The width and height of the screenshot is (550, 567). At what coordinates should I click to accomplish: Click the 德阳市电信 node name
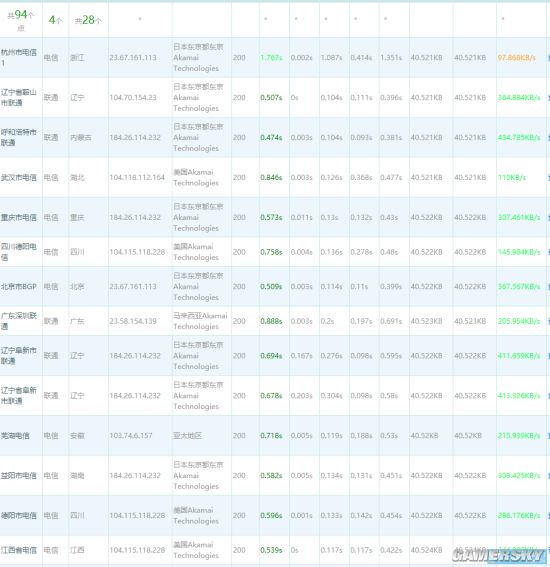pos(19,516)
